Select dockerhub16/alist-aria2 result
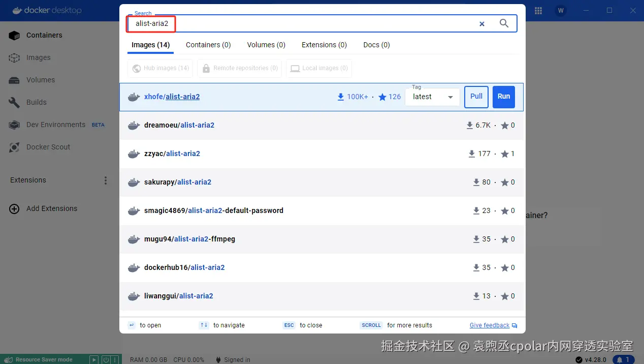The image size is (644, 364). coord(321,267)
